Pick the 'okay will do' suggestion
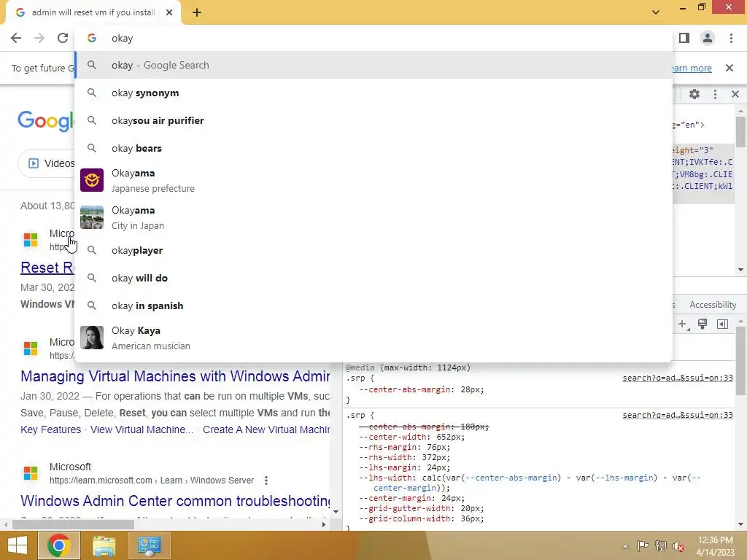Viewport: 747px width, 560px height. (x=373, y=278)
